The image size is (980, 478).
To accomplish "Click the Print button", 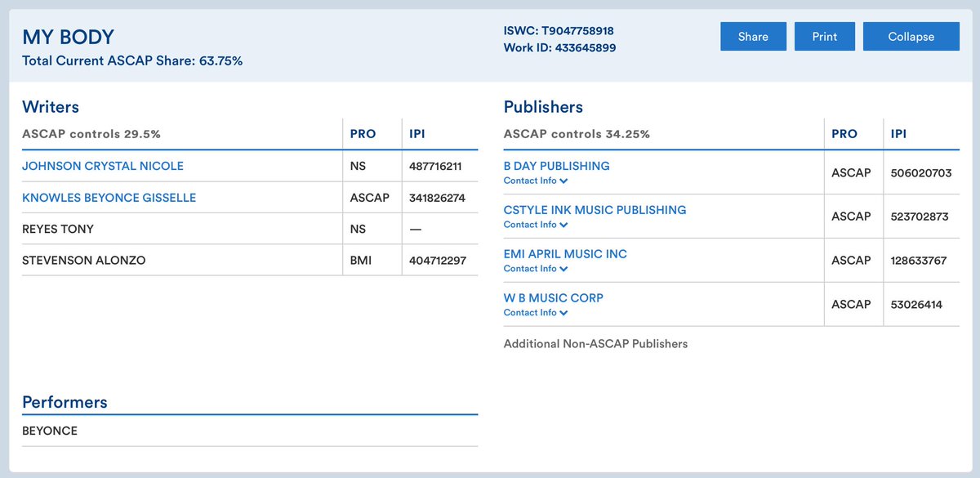I will 824,36.
